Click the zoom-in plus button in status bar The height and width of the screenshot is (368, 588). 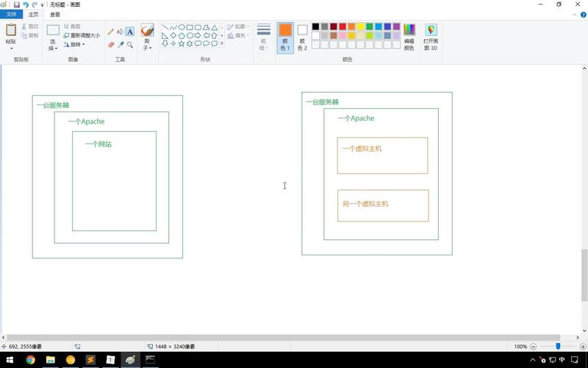tap(583, 346)
